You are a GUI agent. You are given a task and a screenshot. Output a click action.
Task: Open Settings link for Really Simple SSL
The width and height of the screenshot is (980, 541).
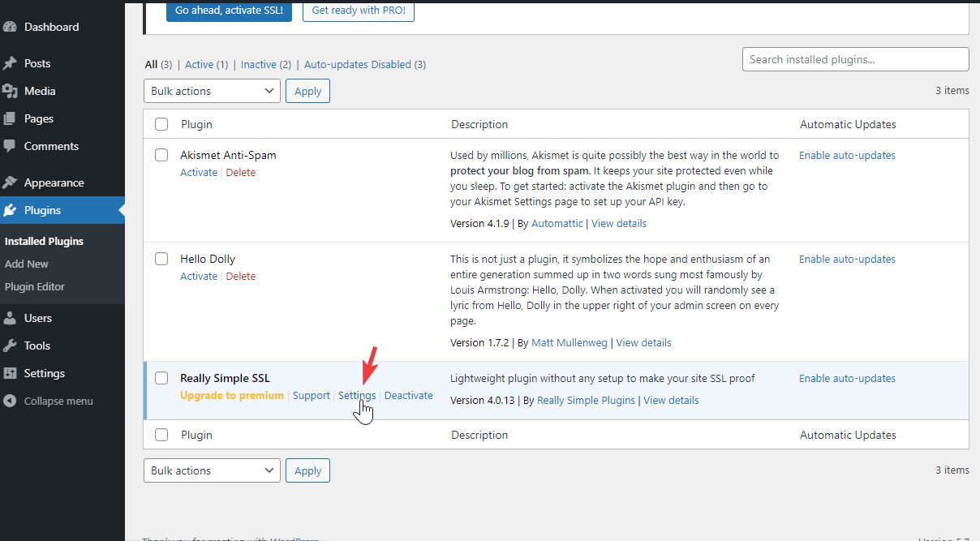coord(357,396)
